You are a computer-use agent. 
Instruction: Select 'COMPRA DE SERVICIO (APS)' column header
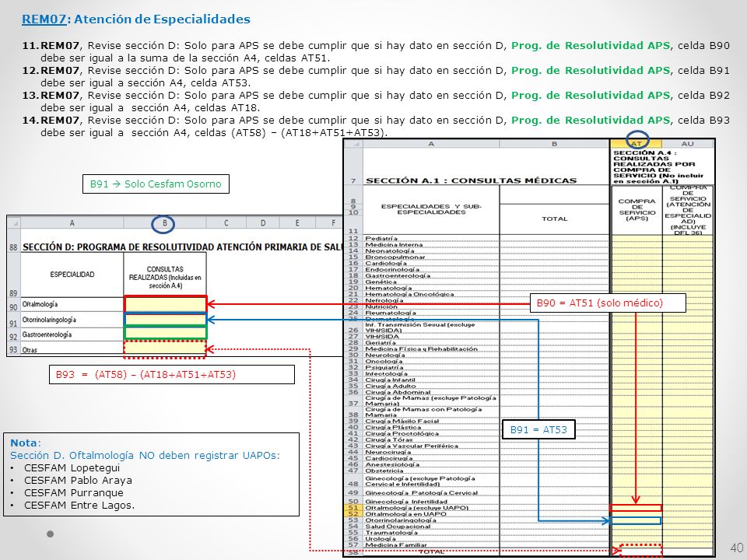coord(637,209)
